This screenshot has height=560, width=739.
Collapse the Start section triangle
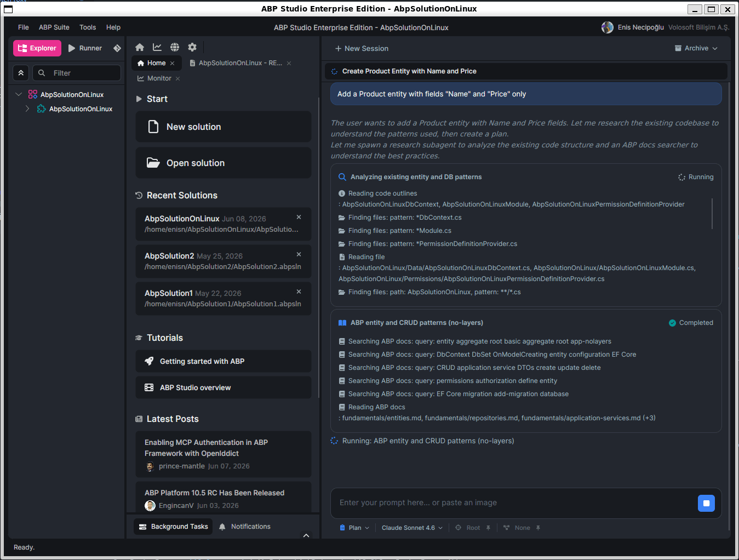pyautogui.click(x=139, y=99)
